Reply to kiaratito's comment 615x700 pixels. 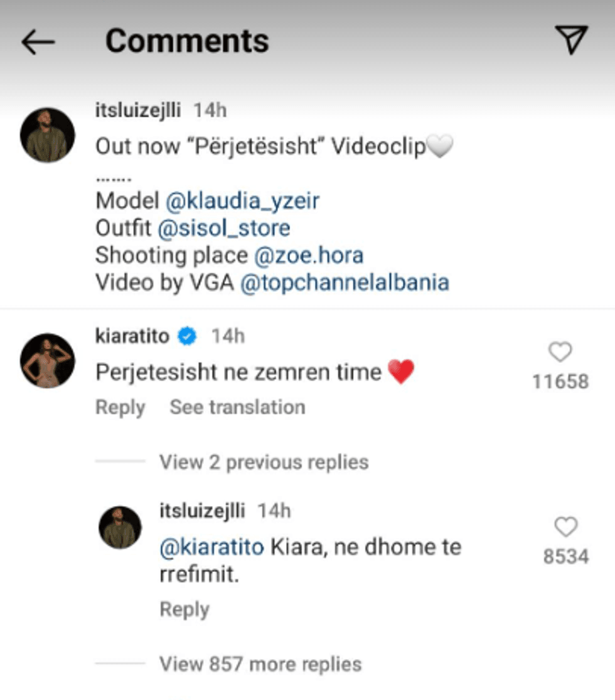[120, 407]
